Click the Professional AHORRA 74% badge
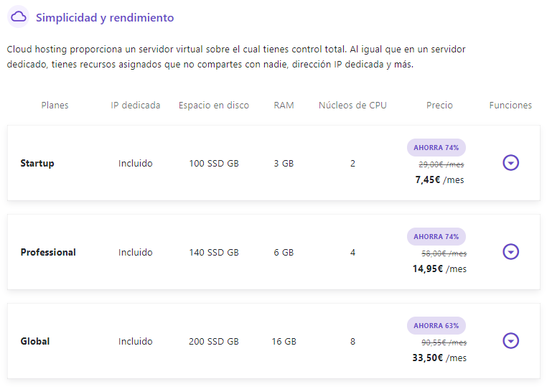This screenshot has height=392, width=547. point(436,237)
